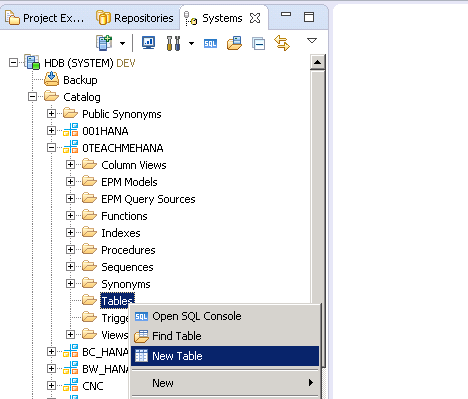
Task: Click the Link with Editor arrows icon
Action: coord(282,43)
